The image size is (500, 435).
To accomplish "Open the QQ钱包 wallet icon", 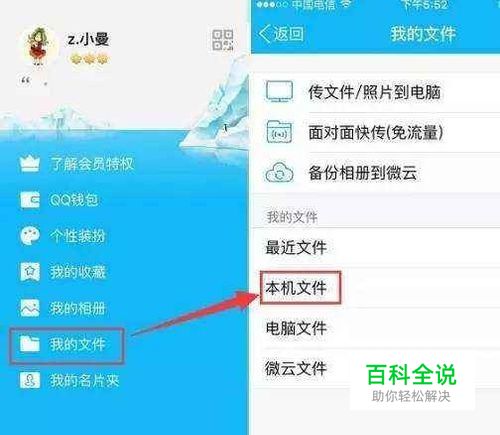I will tap(30, 200).
